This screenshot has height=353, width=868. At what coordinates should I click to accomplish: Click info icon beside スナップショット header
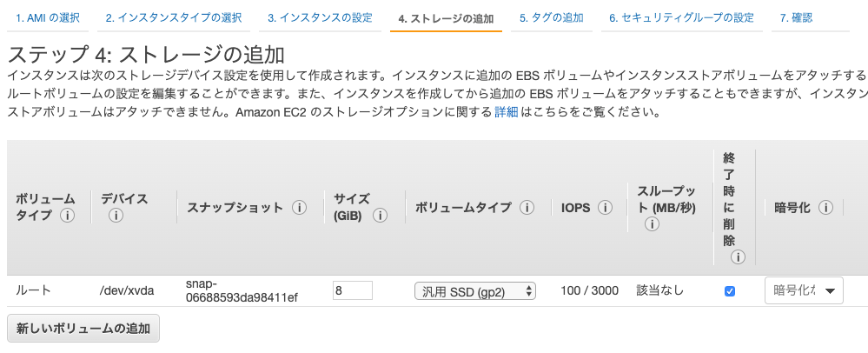click(299, 208)
